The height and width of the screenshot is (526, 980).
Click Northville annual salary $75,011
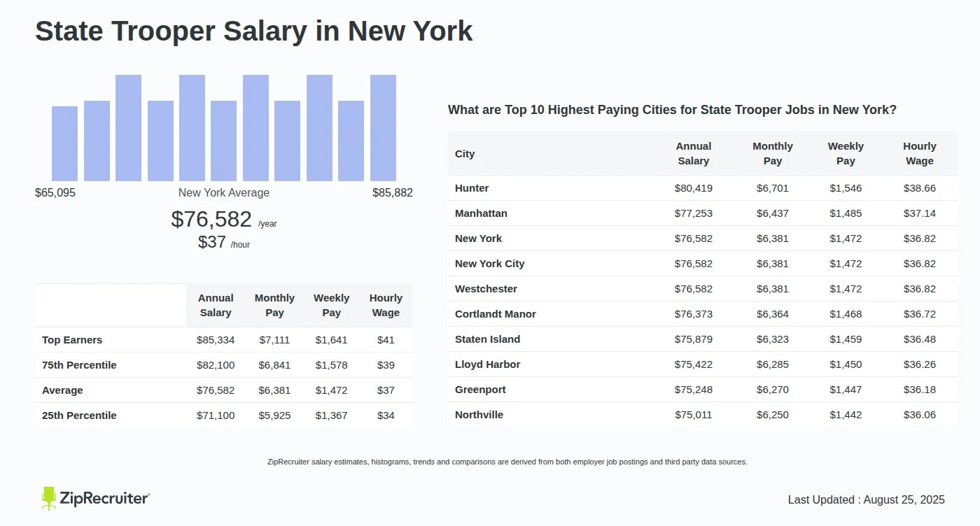click(694, 415)
